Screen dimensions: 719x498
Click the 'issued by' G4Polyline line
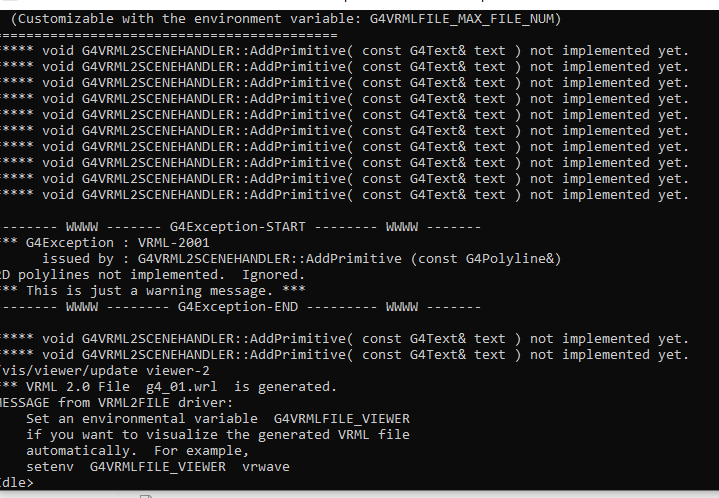[301, 259]
